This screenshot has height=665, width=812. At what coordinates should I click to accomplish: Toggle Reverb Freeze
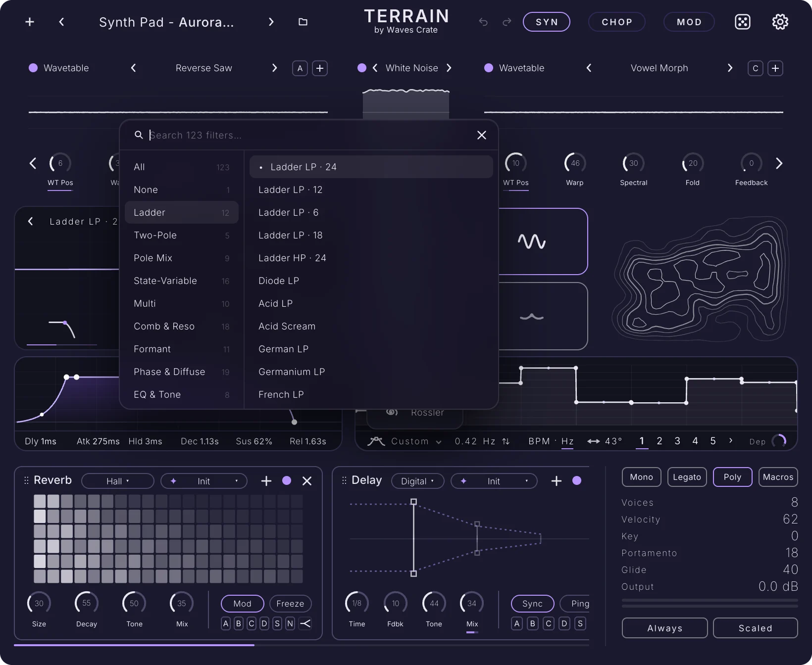[290, 604]
